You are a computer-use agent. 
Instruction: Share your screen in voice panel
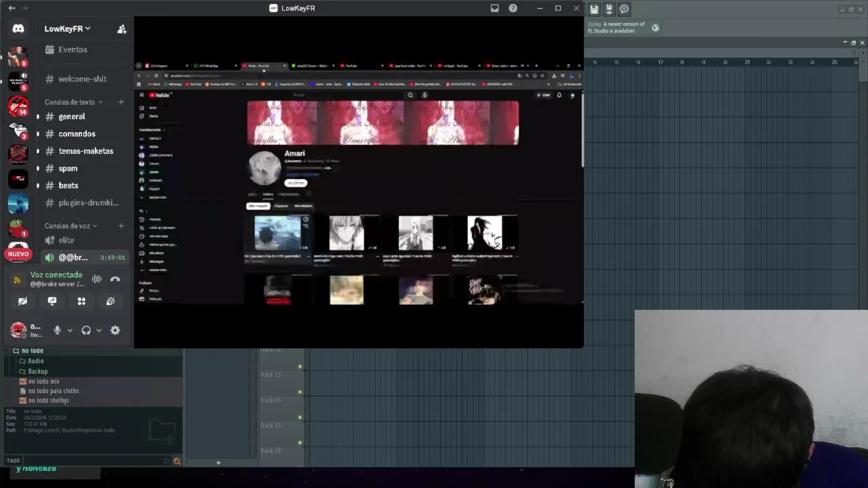click(52, 301)
